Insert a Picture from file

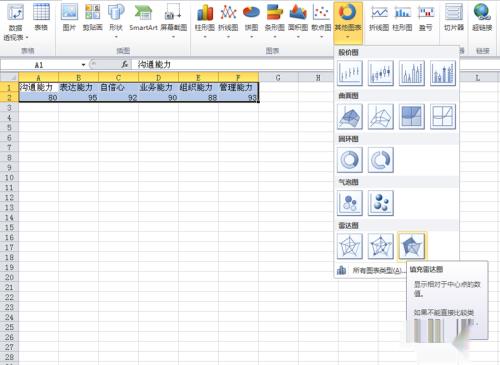pyautogui.click(x=69, y=18)
